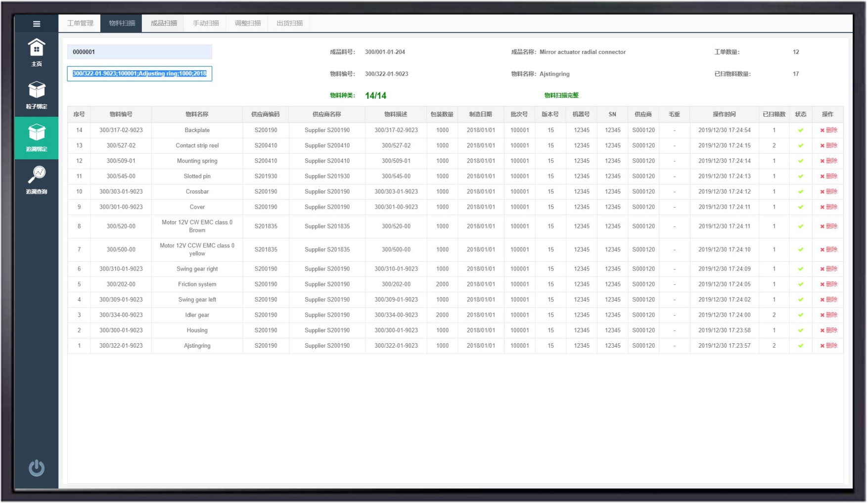Click the power button at sidebar bottom
The image size is (868, 503).
pos(37,468)
